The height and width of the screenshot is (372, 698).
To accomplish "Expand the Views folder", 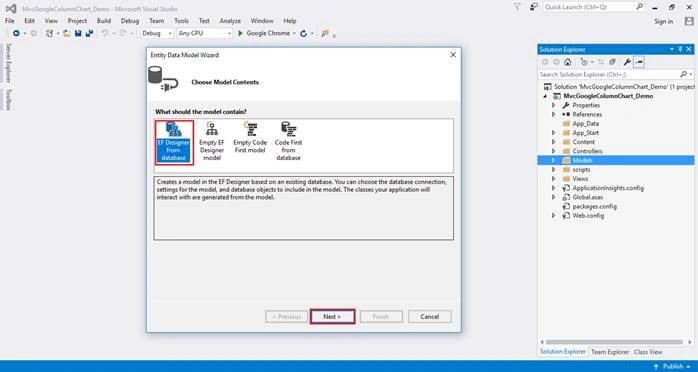I will coord(553,178).
